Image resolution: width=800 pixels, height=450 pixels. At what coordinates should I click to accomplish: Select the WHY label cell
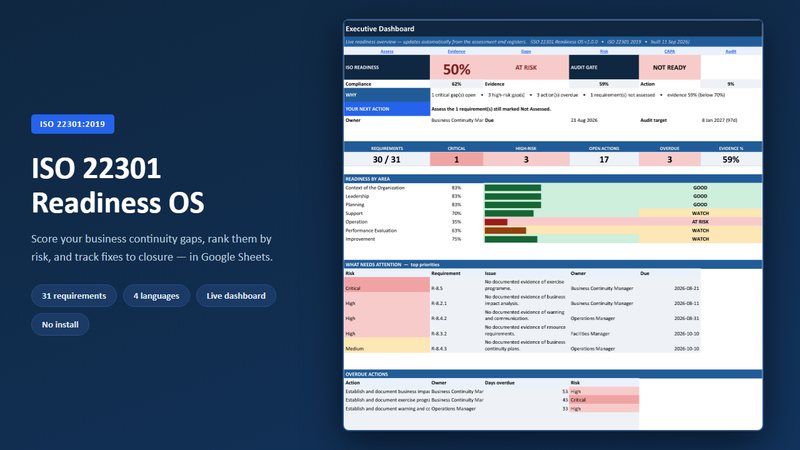point(387,95)
